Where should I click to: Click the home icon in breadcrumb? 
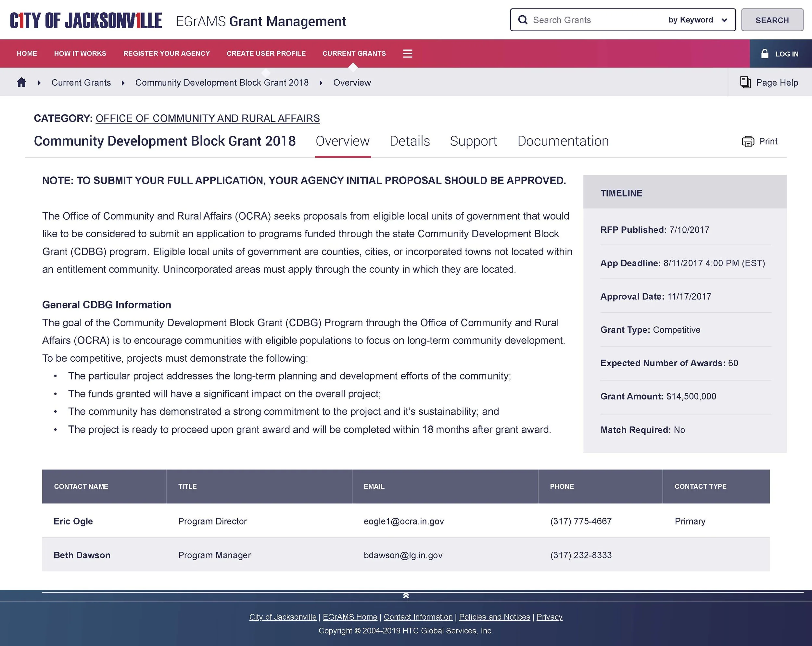pyautogui.click(x=21, y=82)
